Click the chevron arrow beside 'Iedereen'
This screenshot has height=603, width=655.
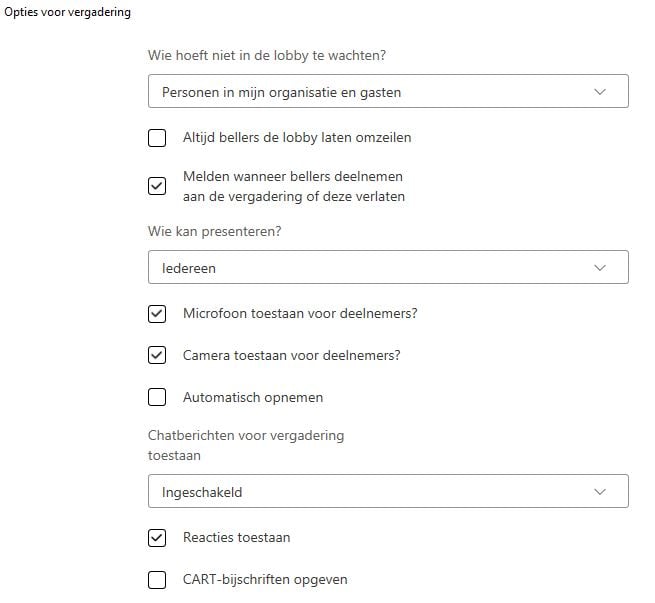pos(600,268)
